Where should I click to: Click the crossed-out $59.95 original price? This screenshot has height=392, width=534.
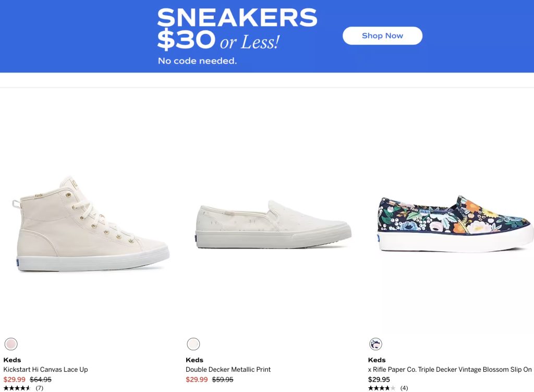(223, 379)
